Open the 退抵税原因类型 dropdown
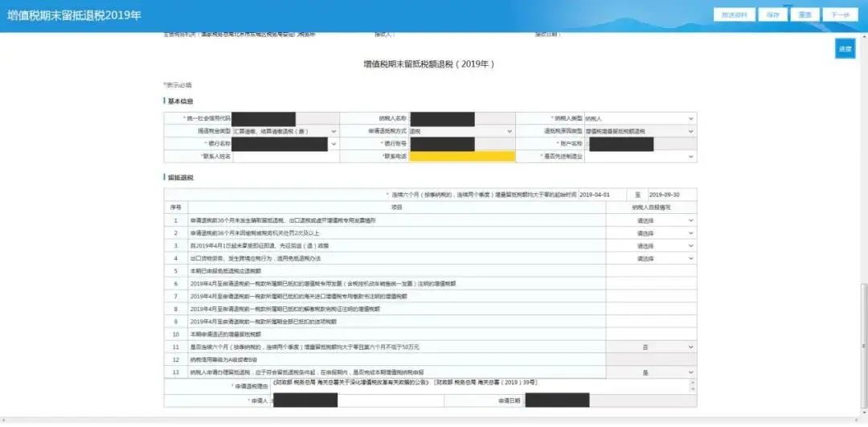Viewport: 868px width, 427px height. click(641, 131)
